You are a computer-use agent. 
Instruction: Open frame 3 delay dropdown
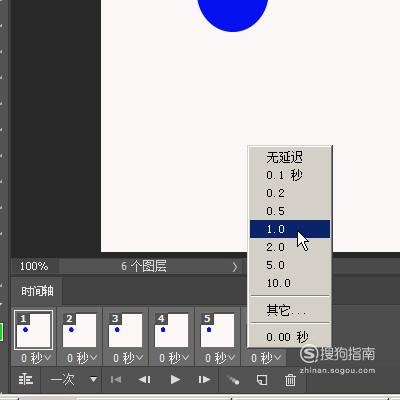coord(128,358)
